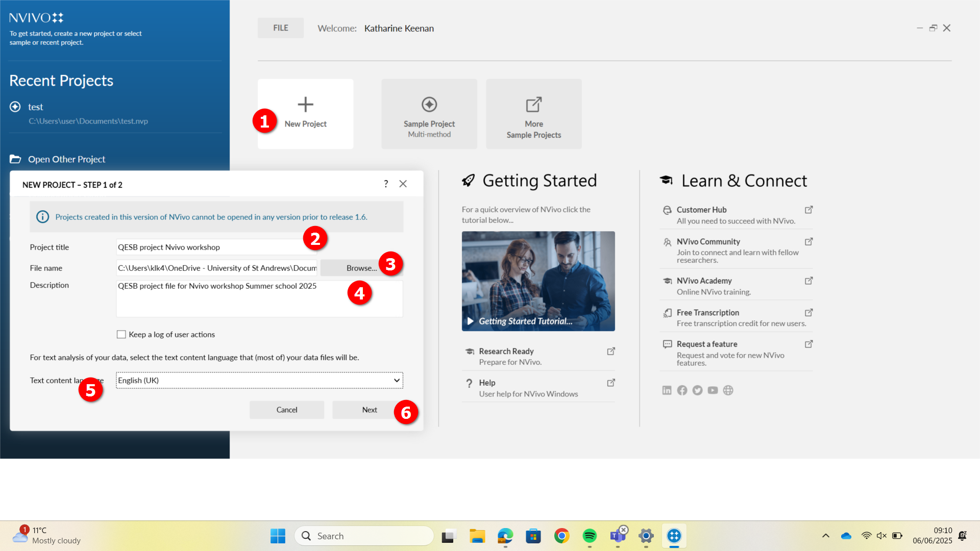Image resolution: width=980 pixels, height=551 pixels.
Task: Click the help question mark in dialog
Action: click(386, 184)
